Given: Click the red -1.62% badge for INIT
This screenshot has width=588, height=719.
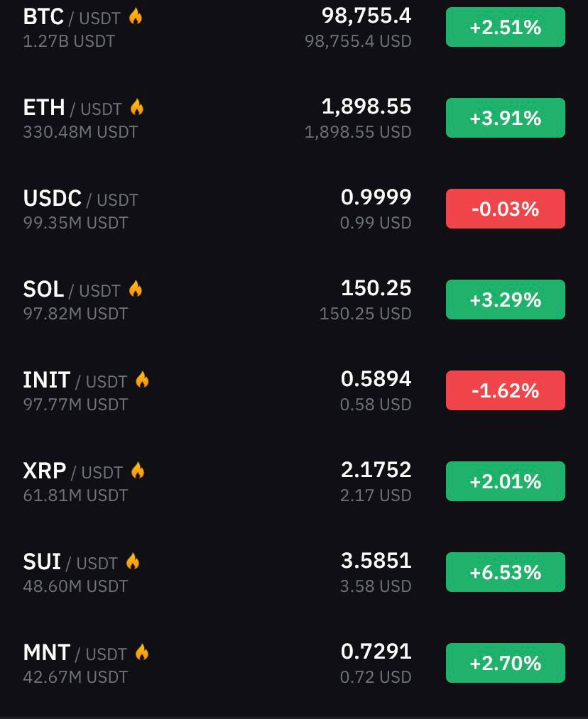Looking at the screenshot, I should pos(506,390).
